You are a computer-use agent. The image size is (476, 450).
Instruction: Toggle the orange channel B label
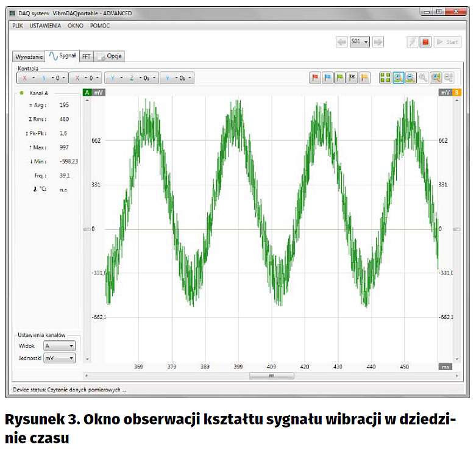pyautogui.click(x=456, y=93)
